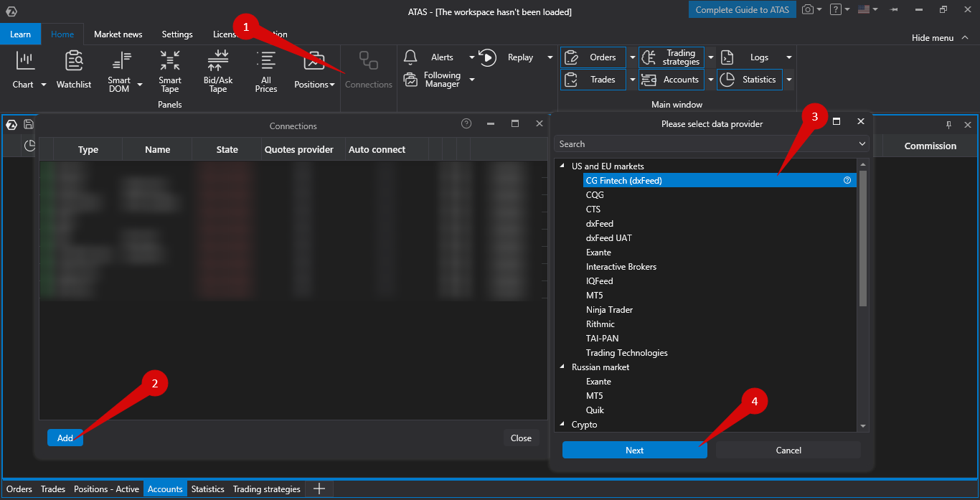Switch to the Settings ribbon tab
The height and width of the screenshot is (500, 980).
177,34
